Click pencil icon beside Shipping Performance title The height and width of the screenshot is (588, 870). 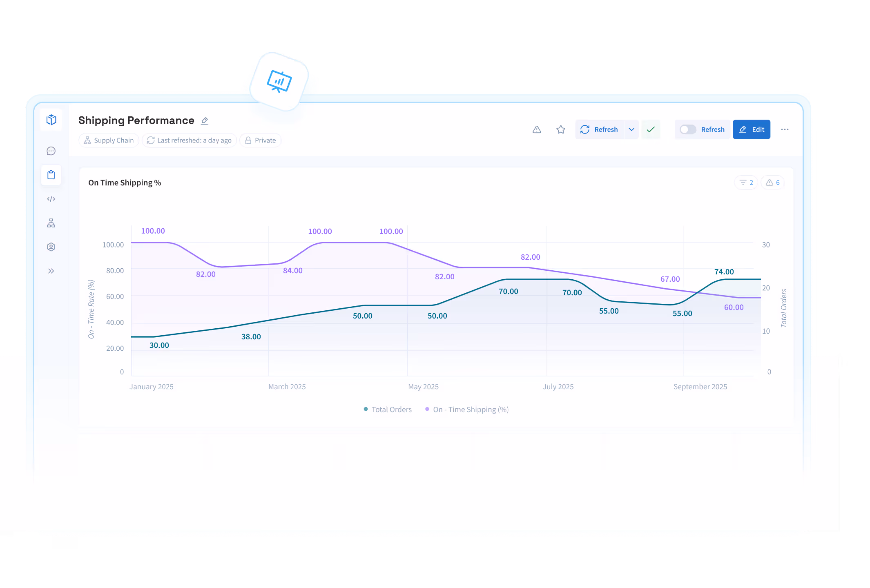[205, 121]
